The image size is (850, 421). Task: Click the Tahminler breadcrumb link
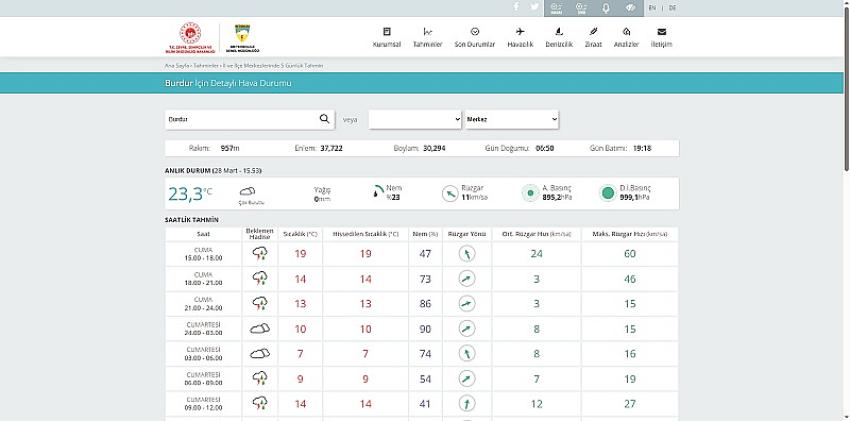pyautogui.click(x=206, y=66)
